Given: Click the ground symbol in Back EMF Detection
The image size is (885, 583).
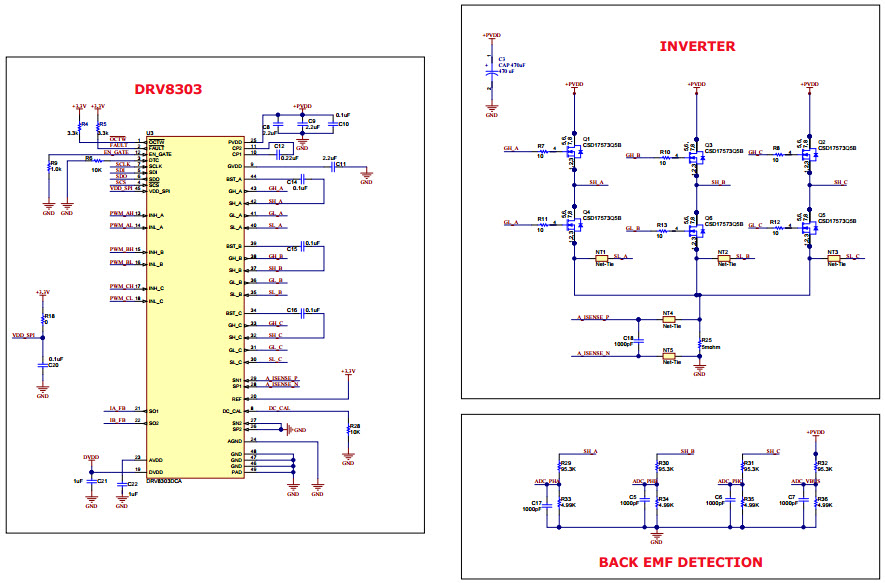Looking at the screenshot, I should [x=656, y=536].
